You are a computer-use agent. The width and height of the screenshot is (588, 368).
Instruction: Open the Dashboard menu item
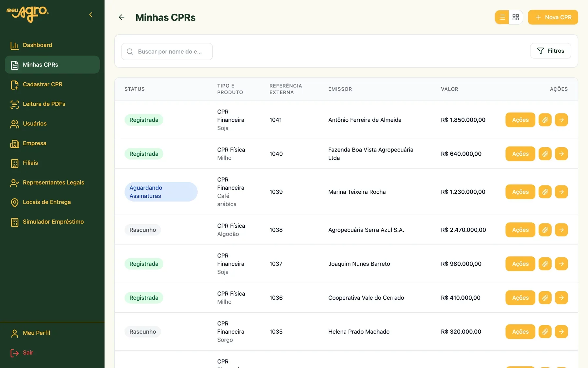point(52,45)
